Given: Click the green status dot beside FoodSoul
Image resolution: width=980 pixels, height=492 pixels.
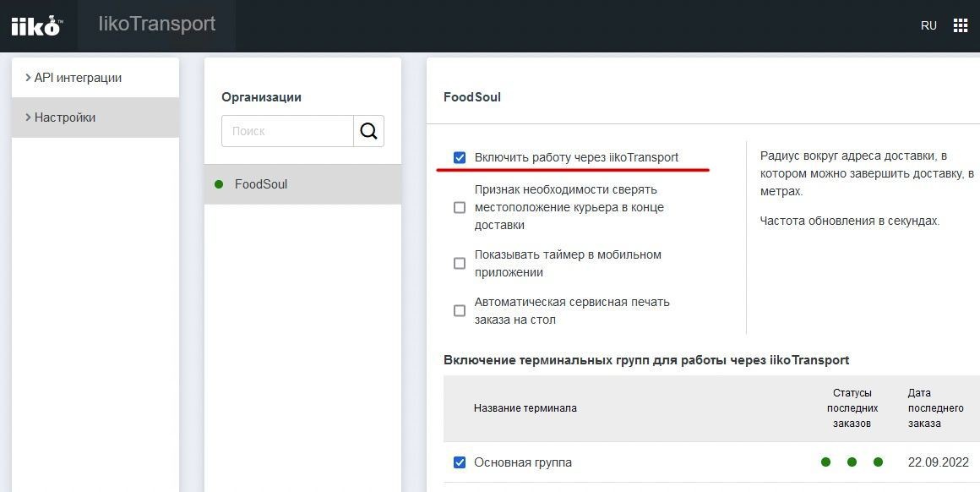Looking at the screenshot, I should click(219, 184).
